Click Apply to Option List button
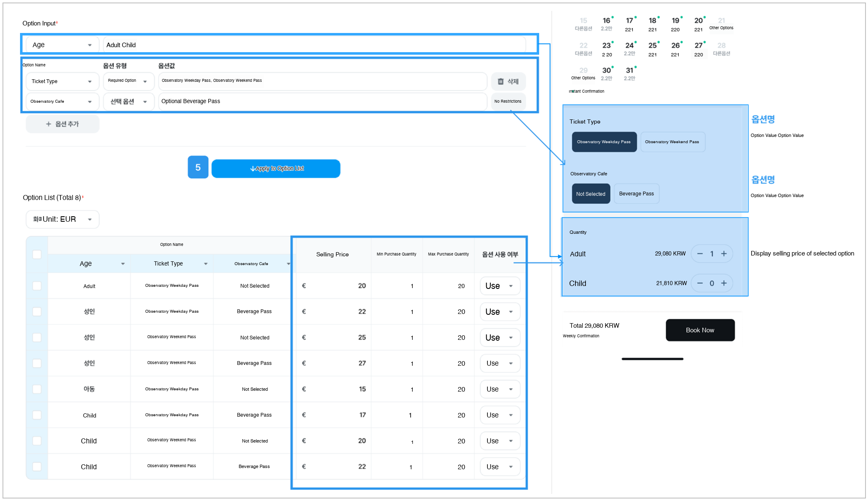Viewport: 868px width, 501px height. click(276, 169)
